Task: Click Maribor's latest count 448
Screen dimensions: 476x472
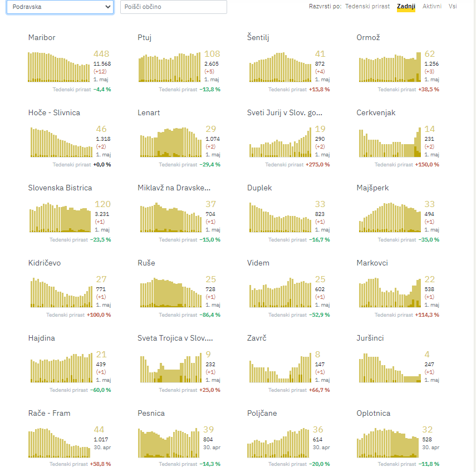Action: click(x=101, y=54)
